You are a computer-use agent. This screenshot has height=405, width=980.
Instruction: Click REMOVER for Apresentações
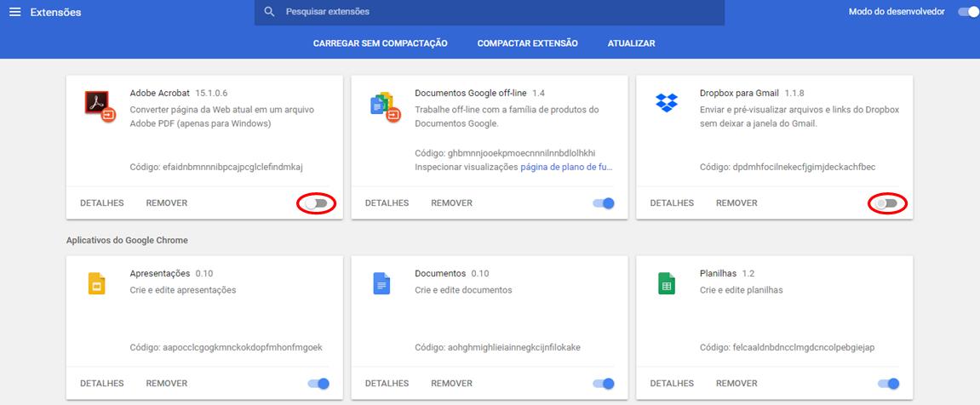[x=167, y=384]
